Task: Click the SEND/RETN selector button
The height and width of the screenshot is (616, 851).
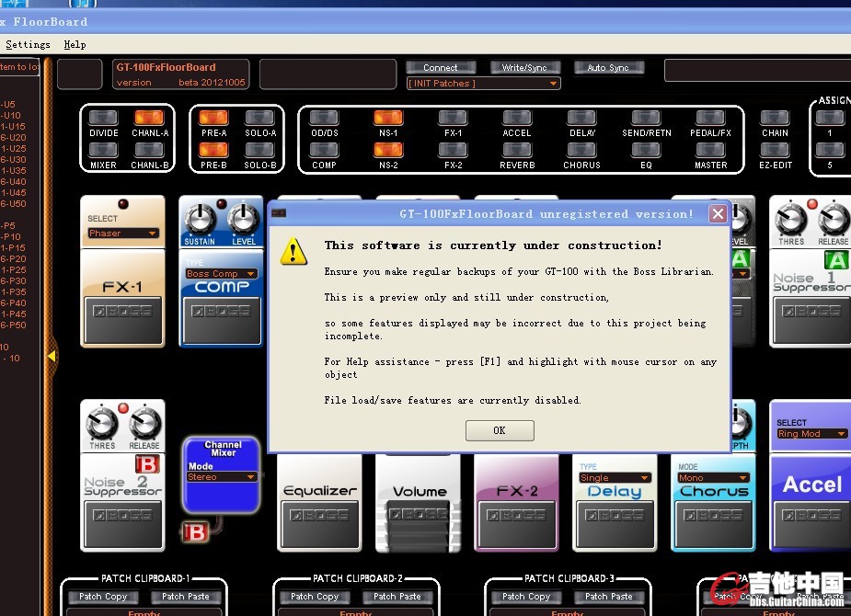Action: [646, 118]
